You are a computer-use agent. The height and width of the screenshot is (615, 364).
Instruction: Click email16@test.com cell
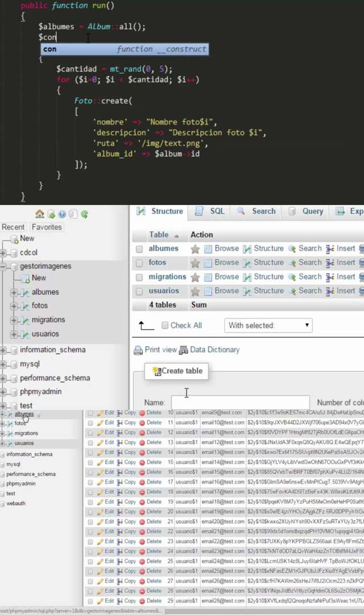click(x=222, y=482)
